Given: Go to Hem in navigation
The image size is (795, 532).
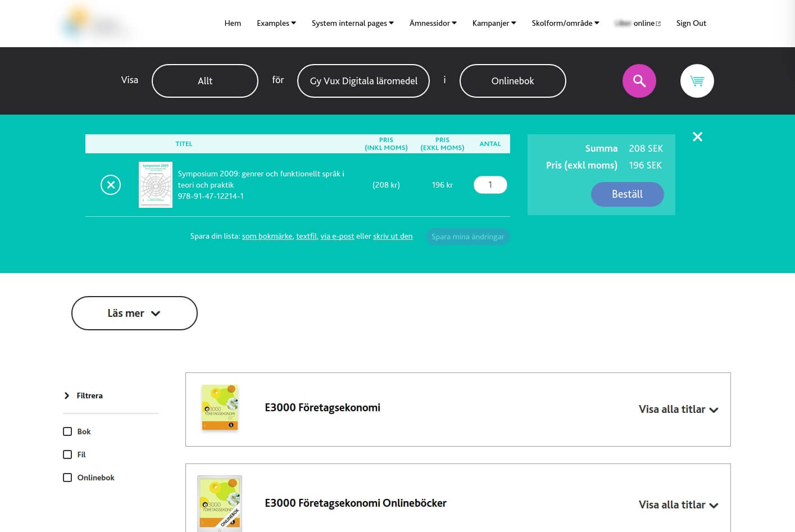Looking at the screenshot, I should click(x=233, y=23).
